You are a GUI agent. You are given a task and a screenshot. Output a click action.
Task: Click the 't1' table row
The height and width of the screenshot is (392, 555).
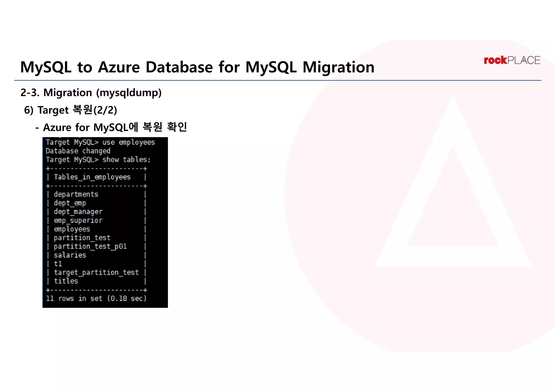point(96,264)
